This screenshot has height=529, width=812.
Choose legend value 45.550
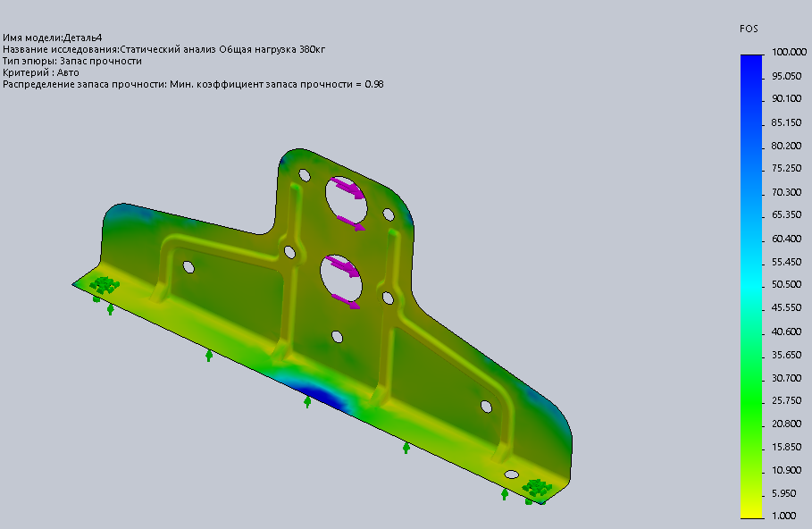click(787, 307)
